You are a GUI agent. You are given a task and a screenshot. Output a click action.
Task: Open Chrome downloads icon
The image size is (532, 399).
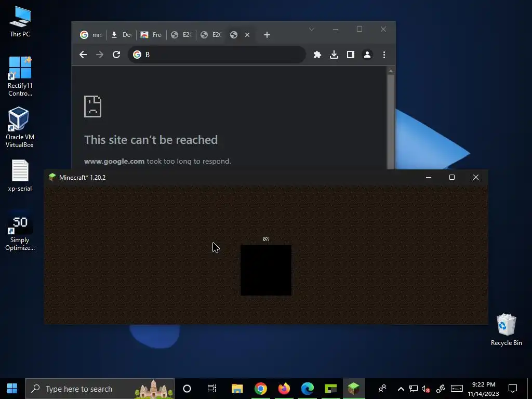pos(334,55)
